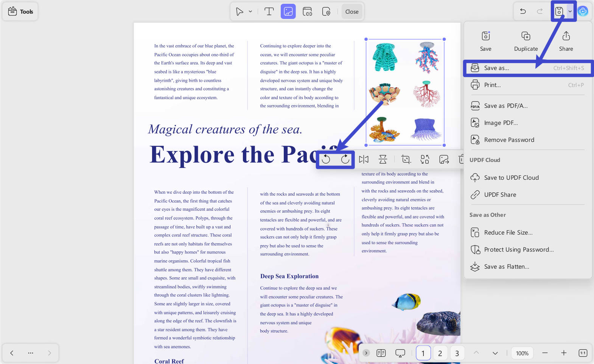Redo the last undone action
Screen dimensions: 594x364
(x=540, y=11)
